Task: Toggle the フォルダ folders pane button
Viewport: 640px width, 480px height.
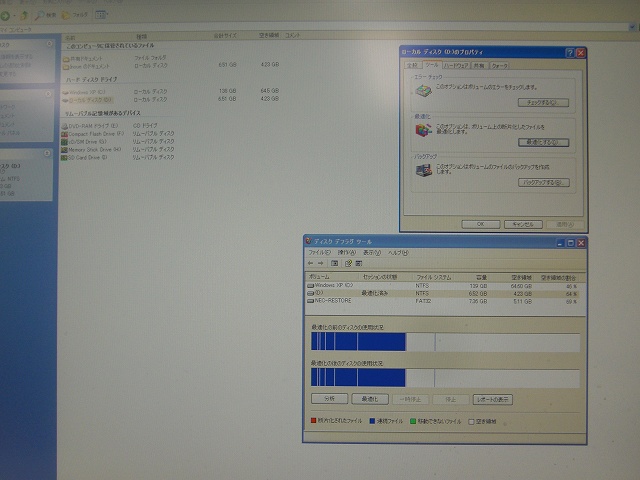Action: (74, 15)
